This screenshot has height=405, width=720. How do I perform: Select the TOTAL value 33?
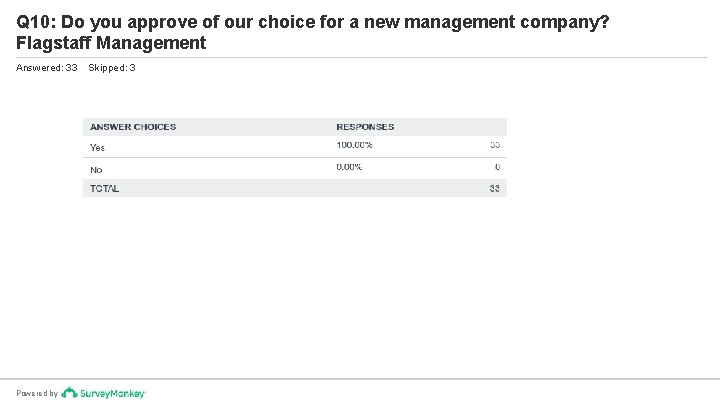pyautogui.click(x=495, y=189)
